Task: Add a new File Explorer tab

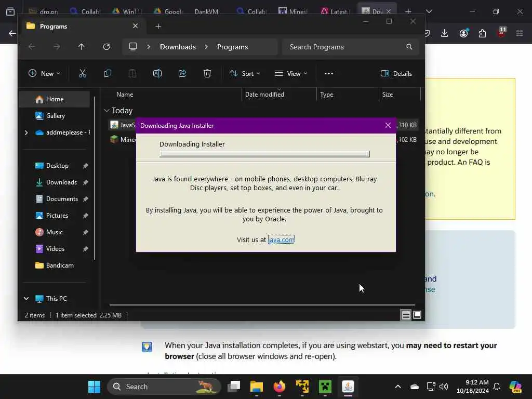Action: 158,26
